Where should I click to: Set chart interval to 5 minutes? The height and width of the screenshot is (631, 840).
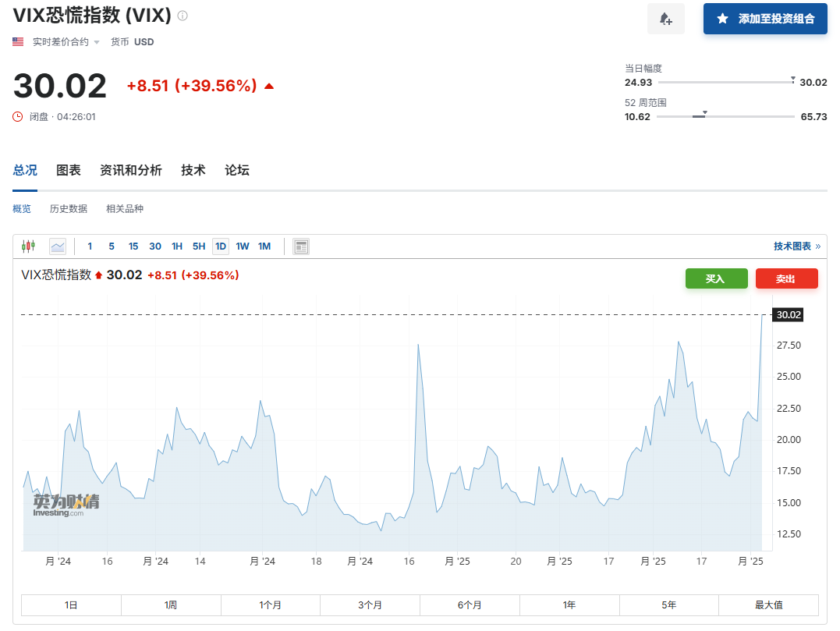[x=112, y=246]
